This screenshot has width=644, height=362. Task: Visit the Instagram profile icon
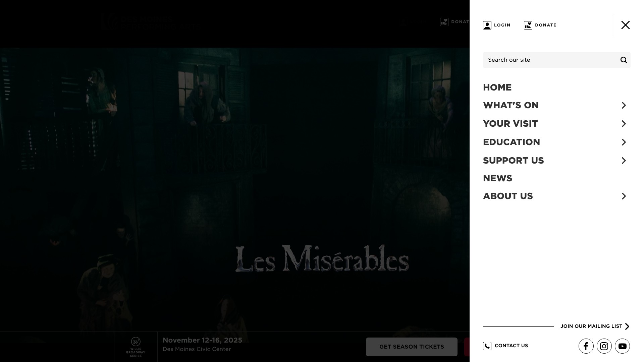(604, 346)
